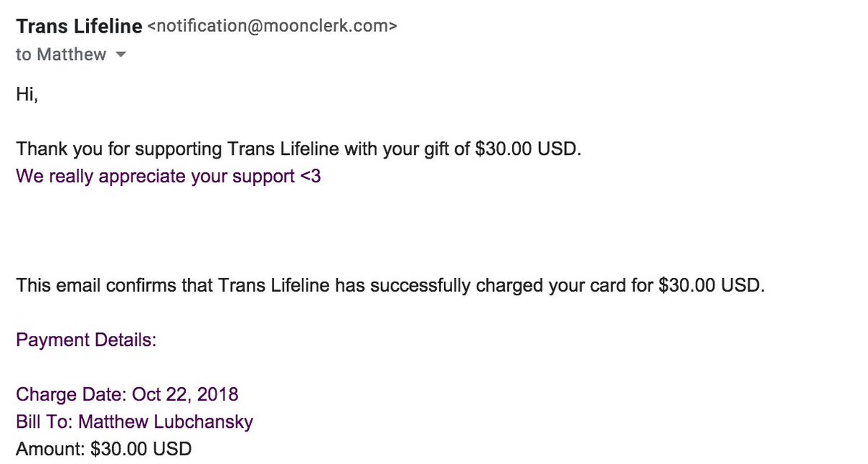Image resolution: width=868 pixels, height=464 pixels.
Task: Expand recipient details arrow beside "to Matthew"
Action: pos(121,55)
